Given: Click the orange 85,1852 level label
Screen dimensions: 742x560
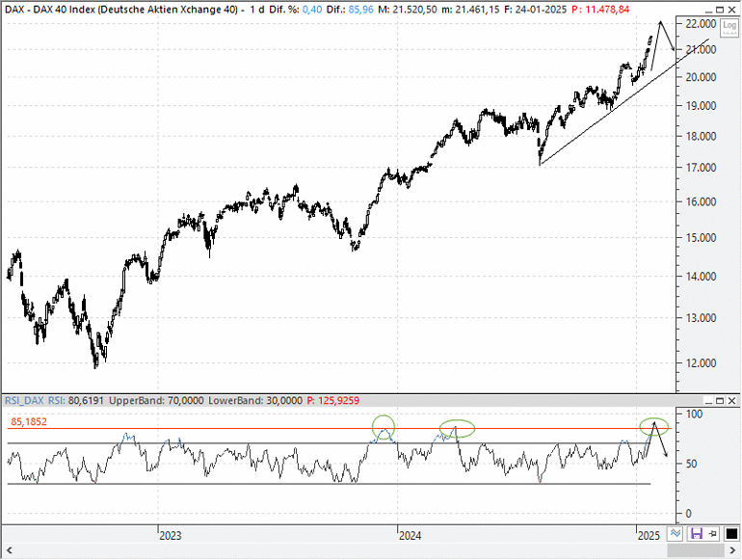Looking at the screenshot, I should (29, 422).
